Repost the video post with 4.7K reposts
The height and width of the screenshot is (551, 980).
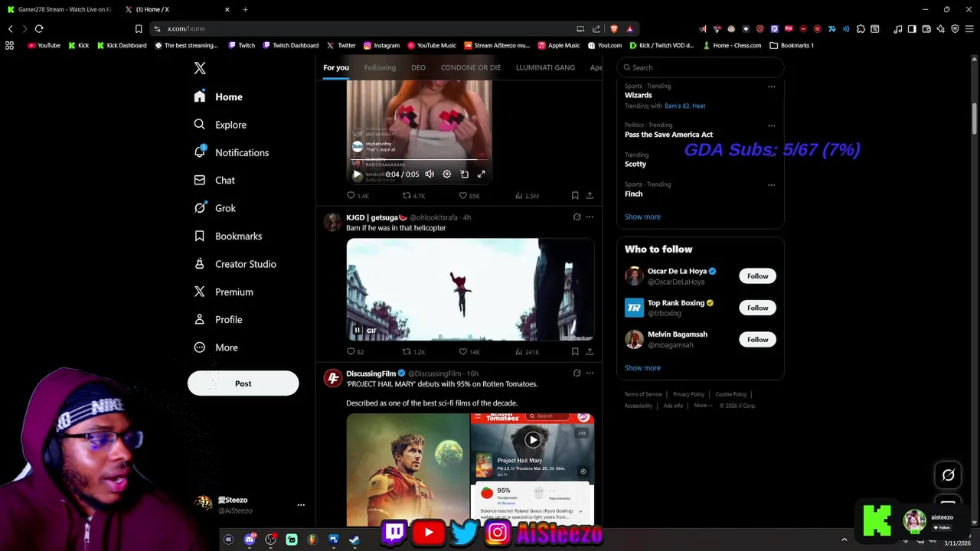point(413,196)
